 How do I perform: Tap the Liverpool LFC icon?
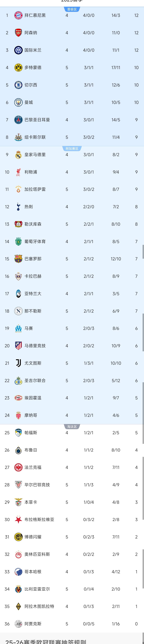tap(18, 172)
